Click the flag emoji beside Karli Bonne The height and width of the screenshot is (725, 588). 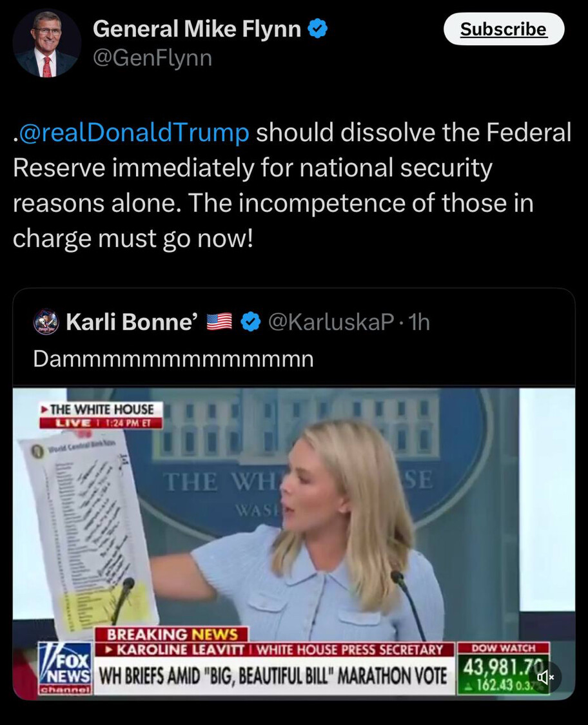click(219, 322)
